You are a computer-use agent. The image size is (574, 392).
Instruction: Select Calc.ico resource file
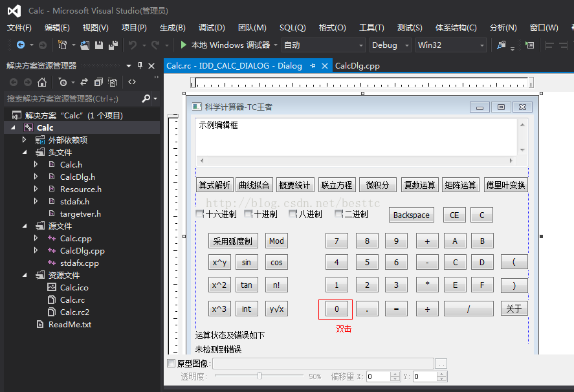[74, 287]
